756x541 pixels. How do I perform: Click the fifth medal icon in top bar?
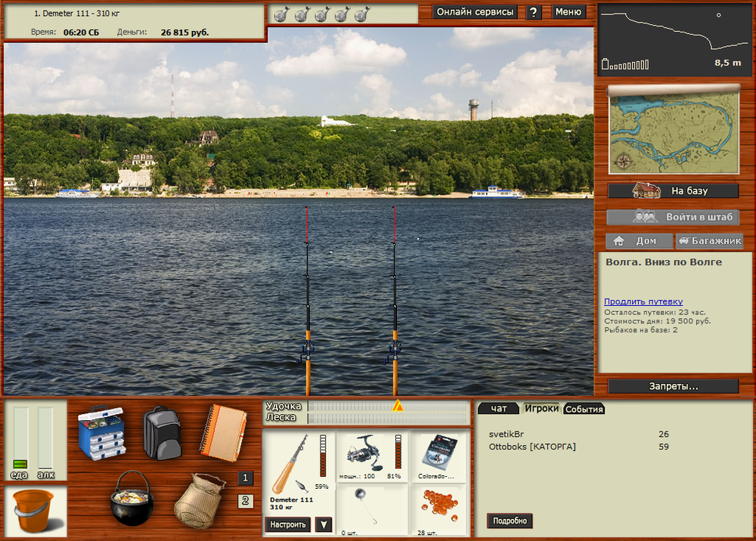pos(361,14)
